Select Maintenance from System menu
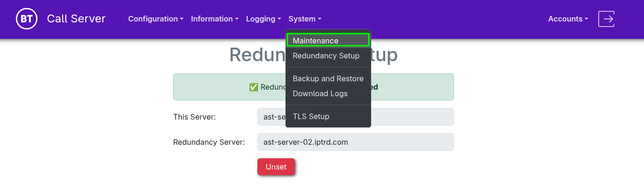This screenshot has height=191, width=644. click(328, 41)
